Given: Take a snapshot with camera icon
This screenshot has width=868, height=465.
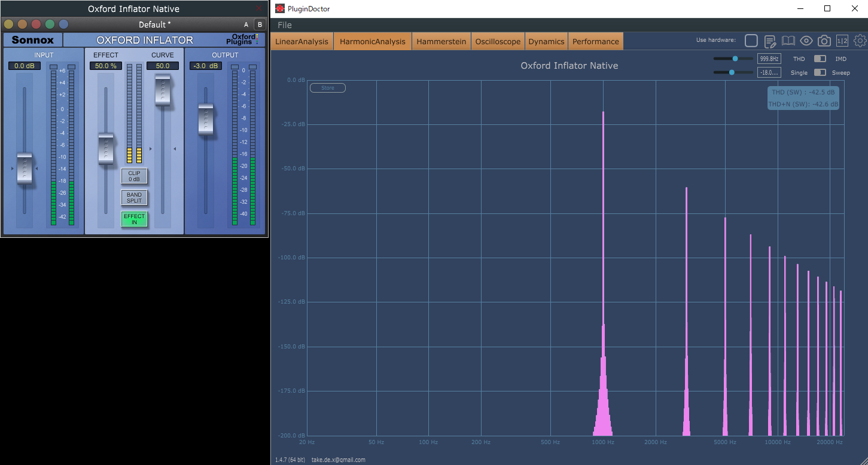Looking at the screenshot, I should point(824,41).
